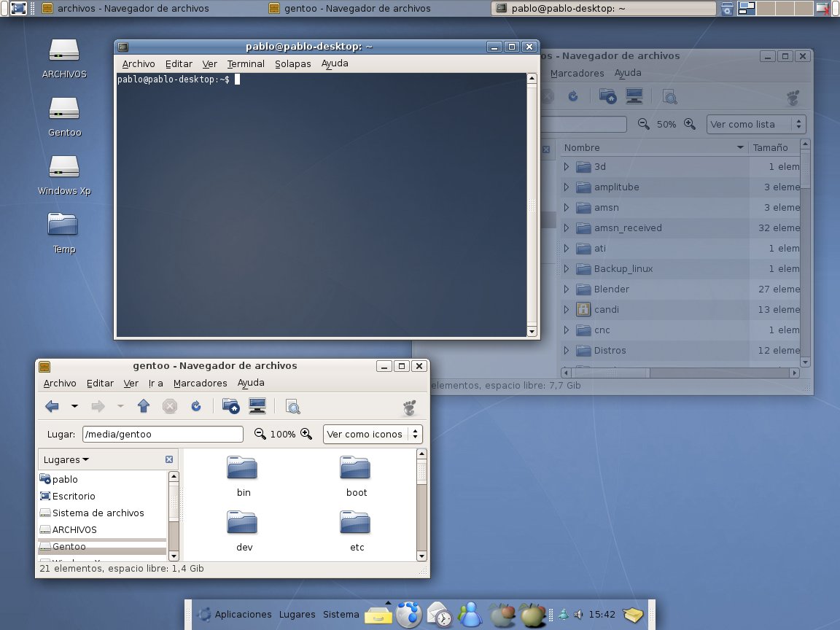840x630 pixels.
Task: Open Back history dropdown in gentoo toolbar
Action: coord(74,407)
